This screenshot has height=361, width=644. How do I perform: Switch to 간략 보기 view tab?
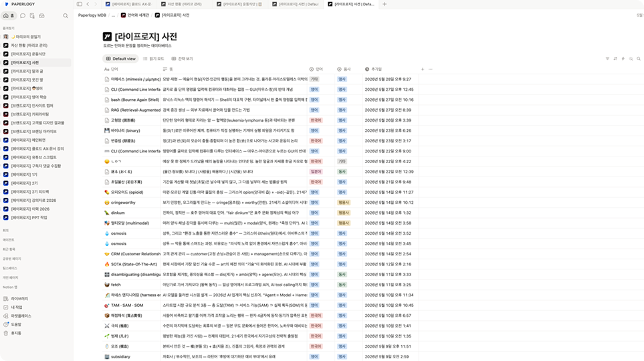pyautogui.click(x=183, y=59)
